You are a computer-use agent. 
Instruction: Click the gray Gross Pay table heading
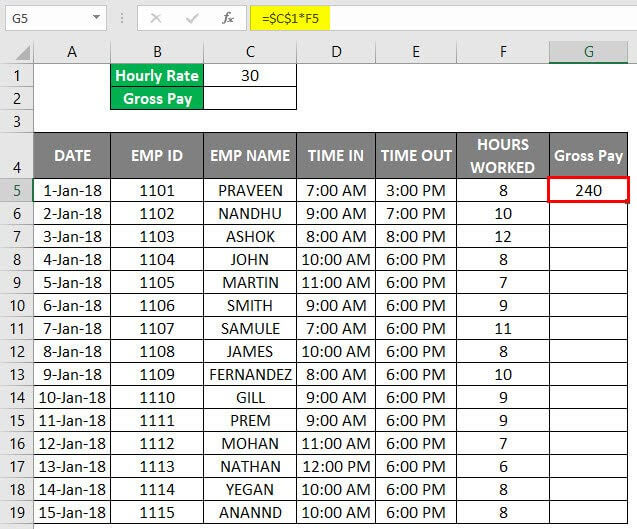coord(588,156)
